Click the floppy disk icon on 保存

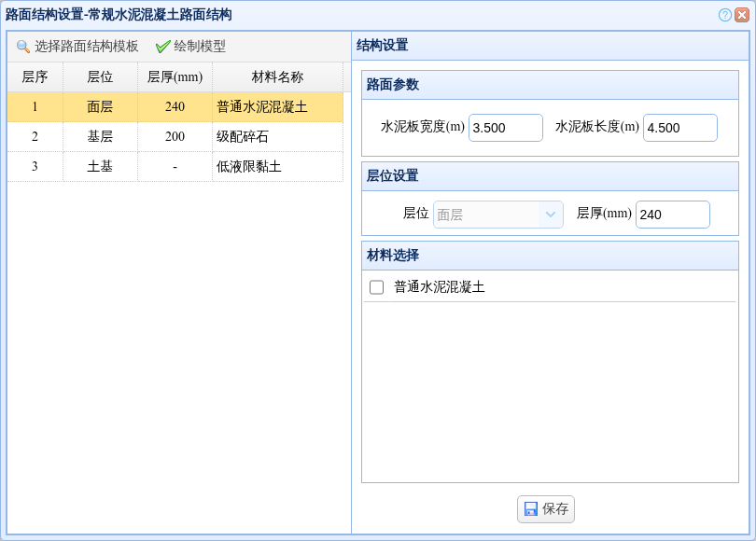point(530,508)
